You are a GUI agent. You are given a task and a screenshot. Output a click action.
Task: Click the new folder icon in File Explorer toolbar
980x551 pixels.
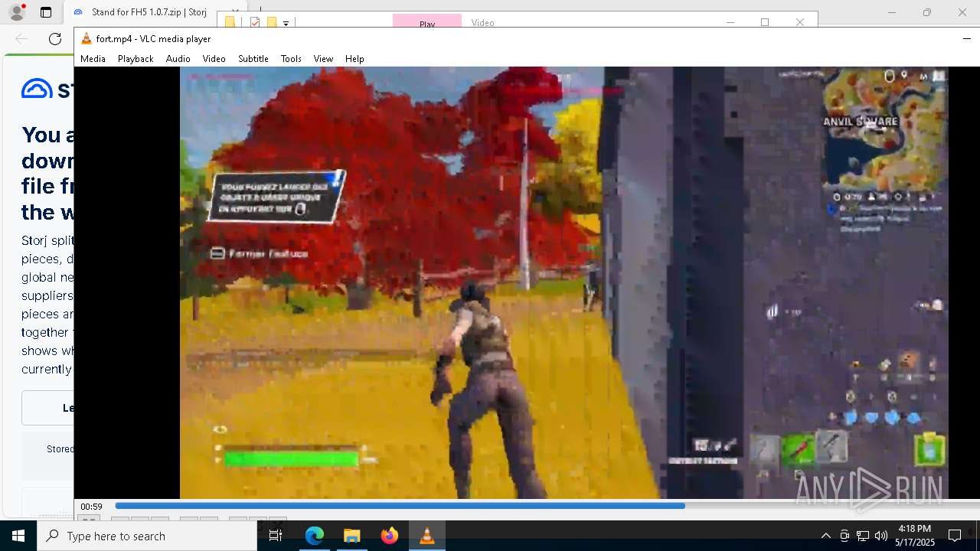(x=271, y=22)
